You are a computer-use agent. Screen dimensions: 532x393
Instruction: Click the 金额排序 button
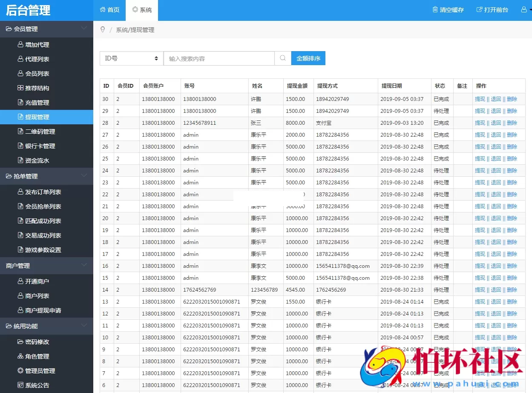pyautogui.click(x=308, y=58)
